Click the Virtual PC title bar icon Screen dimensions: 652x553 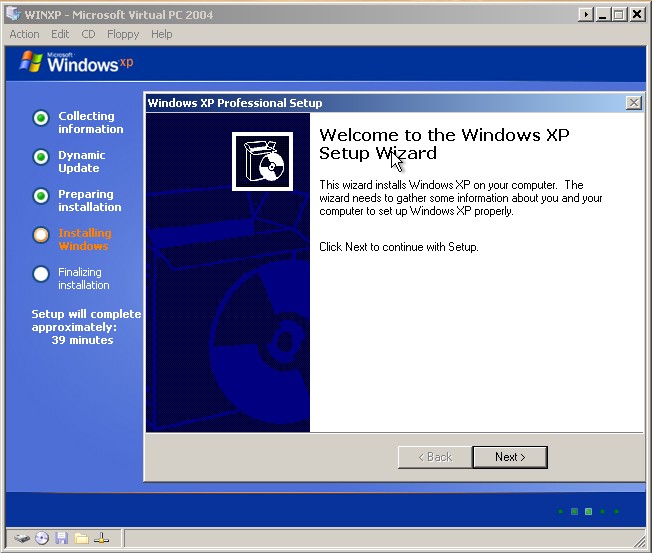coord(13,14)
